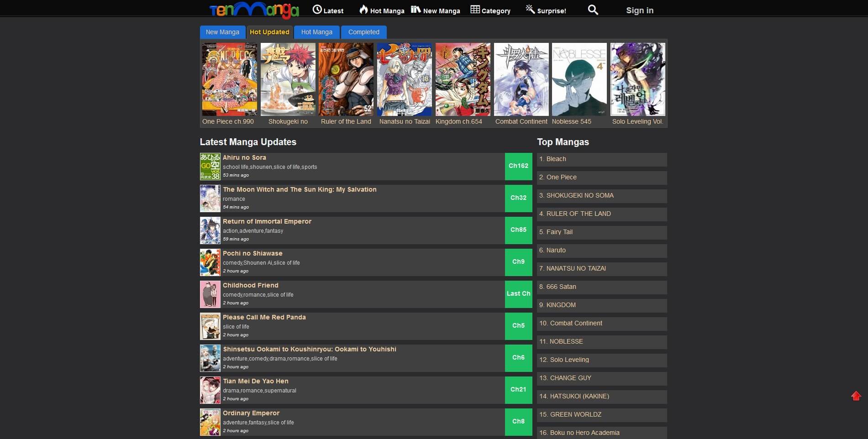
Task: Open KINGDOM in Top Mangas
Action: (x=602, y=305)
